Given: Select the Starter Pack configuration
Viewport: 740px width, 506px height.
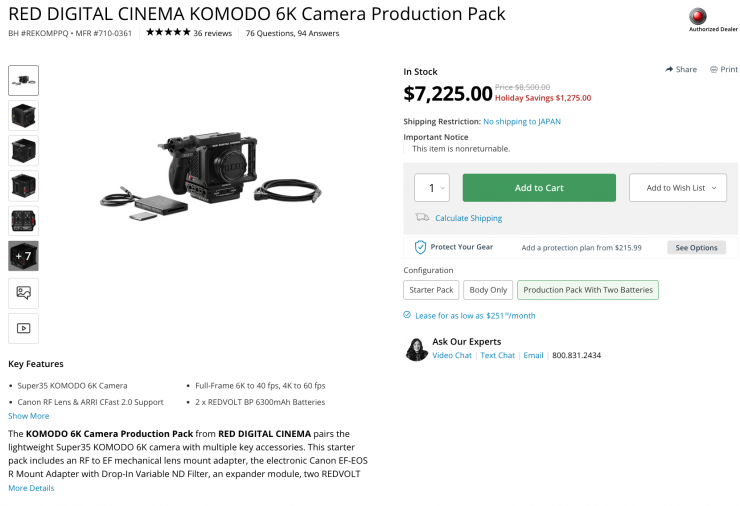Looking at the screenshot, I should 431,290.
